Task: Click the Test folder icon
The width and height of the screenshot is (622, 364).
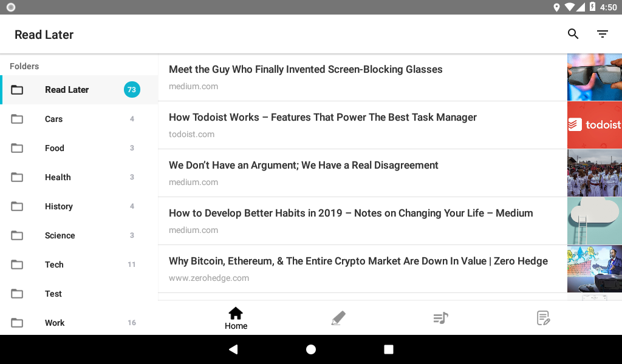Action: pyautogui.click(x=17, y=294)
